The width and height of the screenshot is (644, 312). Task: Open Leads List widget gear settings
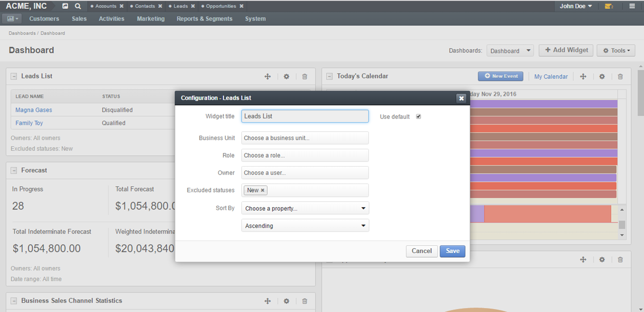[286, 76]
